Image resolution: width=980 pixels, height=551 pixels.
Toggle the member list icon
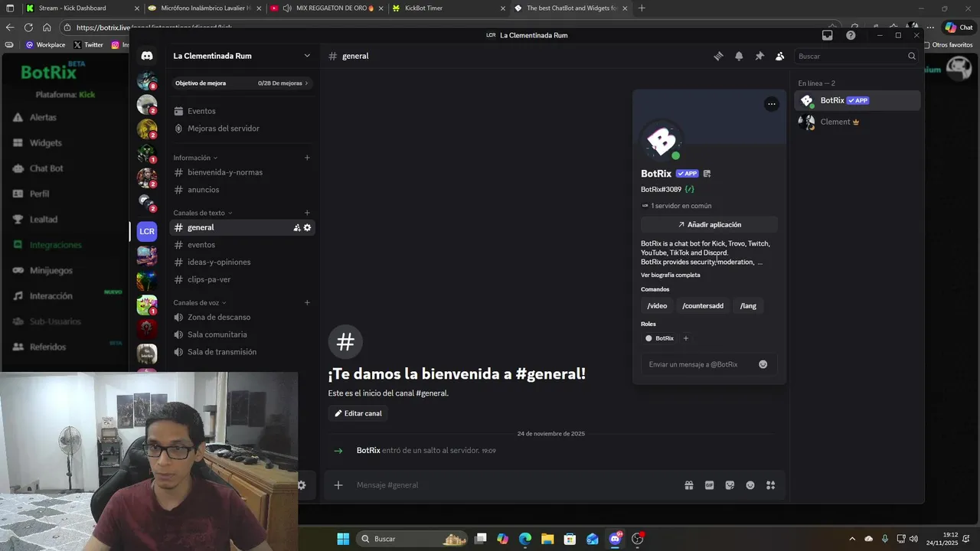coord(779,56)
